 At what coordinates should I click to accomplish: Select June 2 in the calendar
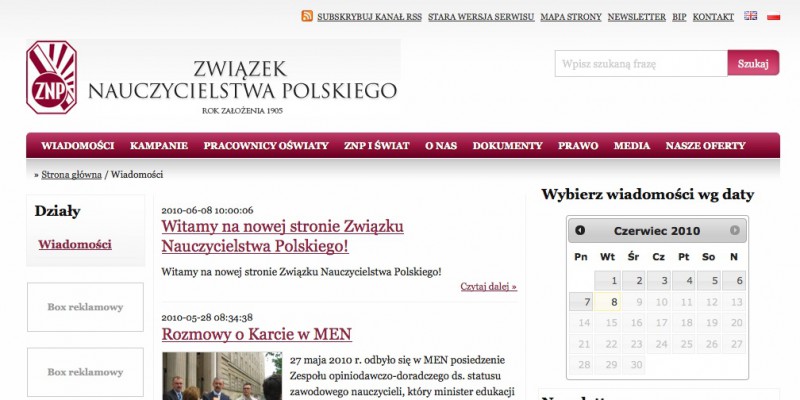pos(633,280)
